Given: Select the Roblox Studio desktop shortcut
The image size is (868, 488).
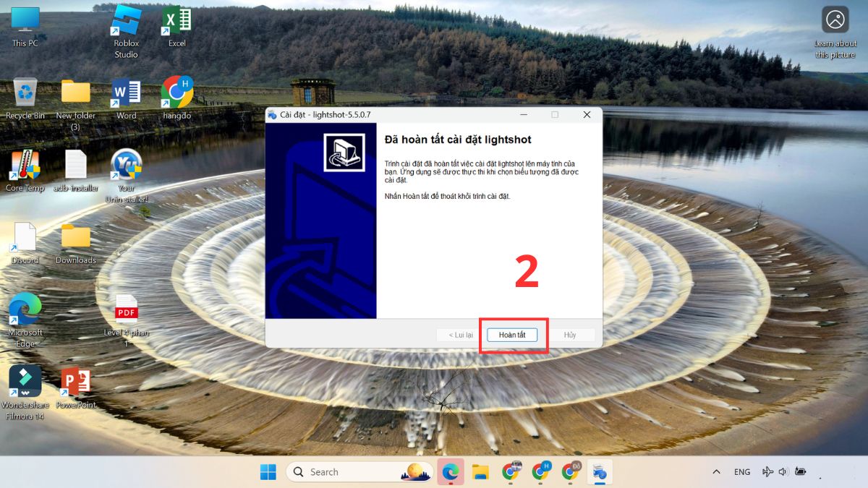Looking at the screenshot, I should [x=126, y=32].
